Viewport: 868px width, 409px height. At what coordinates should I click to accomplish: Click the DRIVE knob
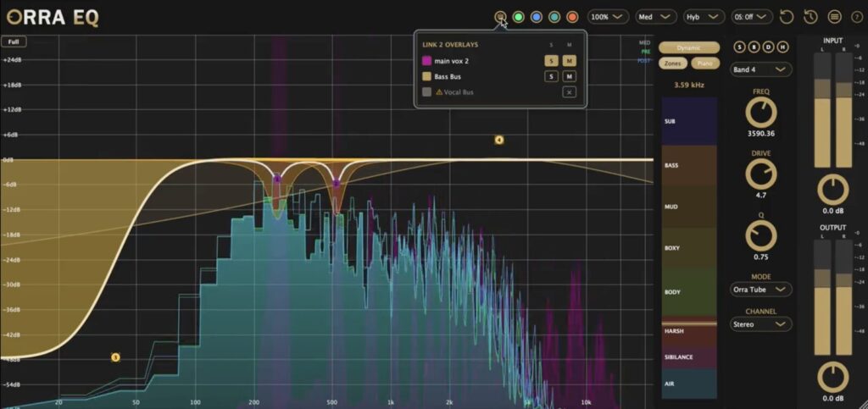(761, 174)
